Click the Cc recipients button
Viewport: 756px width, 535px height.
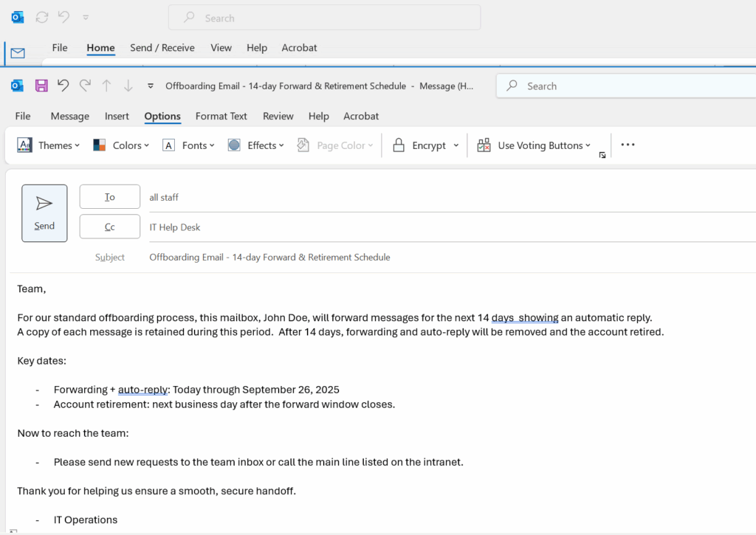(x=109, y=227)
